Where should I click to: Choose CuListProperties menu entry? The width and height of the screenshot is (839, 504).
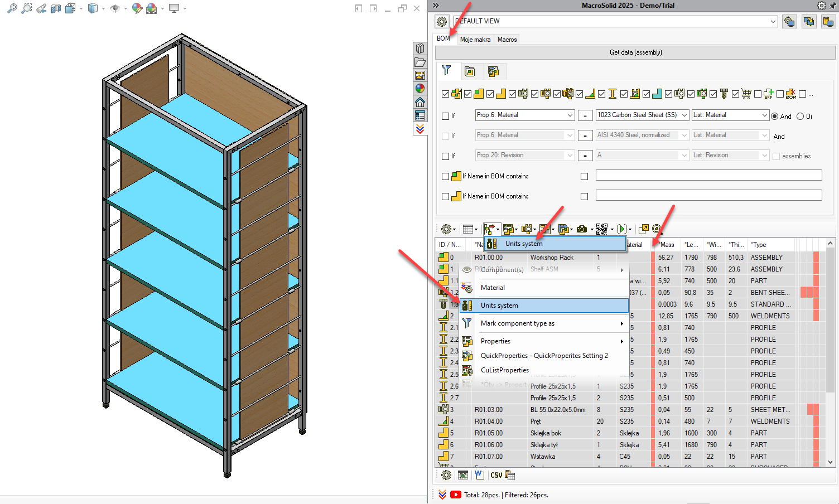click(x=544, y=370)
